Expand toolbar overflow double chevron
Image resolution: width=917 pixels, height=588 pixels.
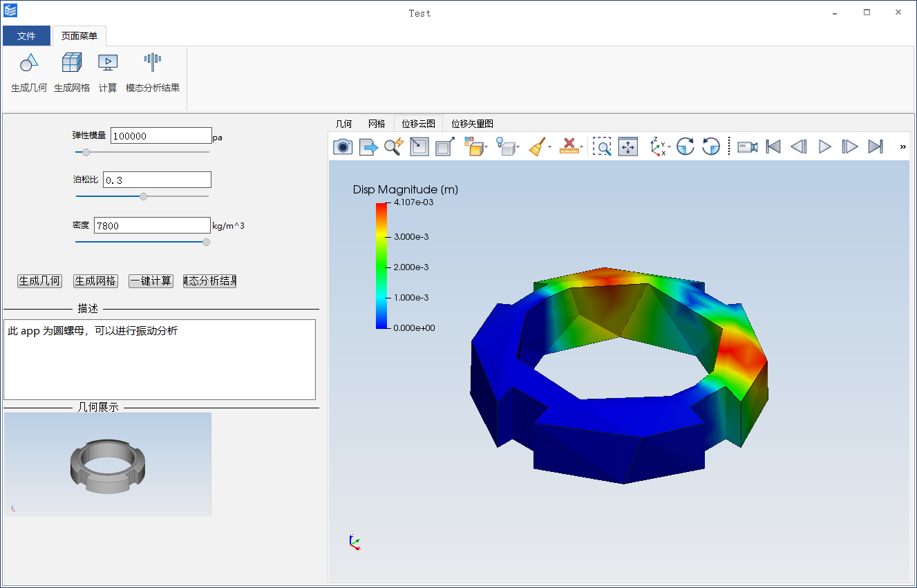coord(902,146)
